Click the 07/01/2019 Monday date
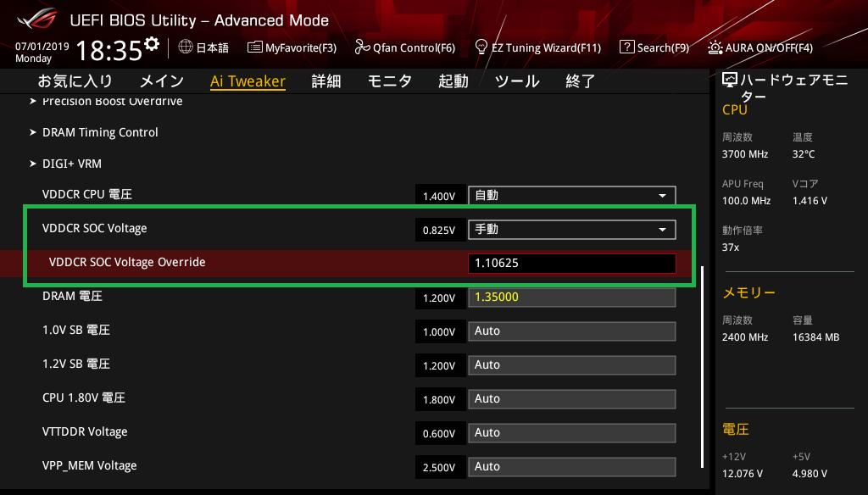 coord(42,52)
